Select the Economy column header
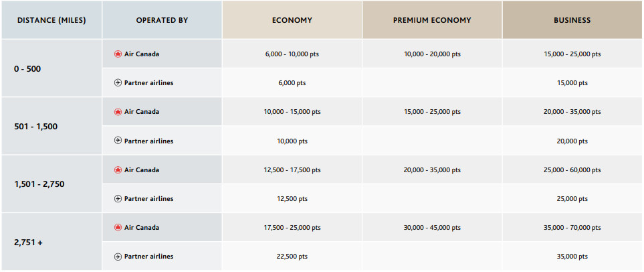Image resolution: width=644 pixels, height=272 pixels. coord(292,20)
